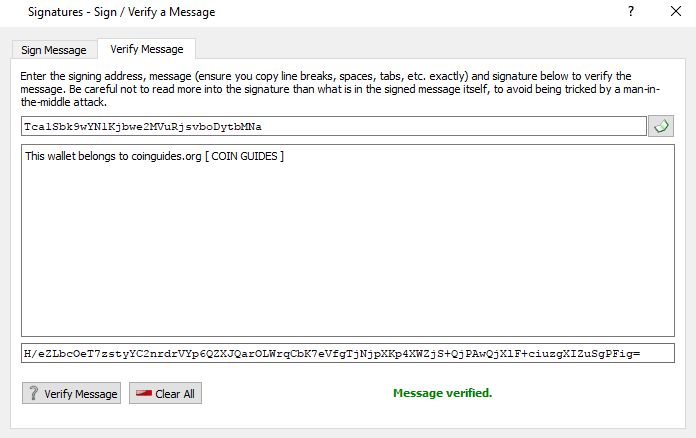Screen dimensions: 696x438
Task: Select the Verify Message tab
Action: point(146,49)
